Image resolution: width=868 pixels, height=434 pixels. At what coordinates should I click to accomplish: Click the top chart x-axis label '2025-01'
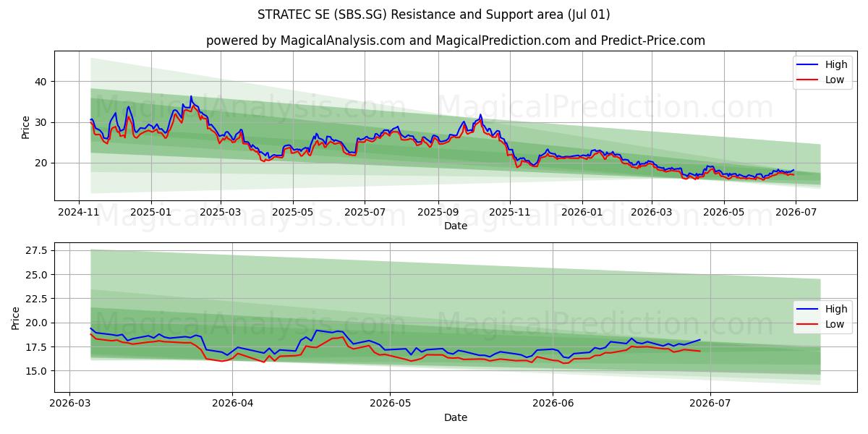pos(151,212)
